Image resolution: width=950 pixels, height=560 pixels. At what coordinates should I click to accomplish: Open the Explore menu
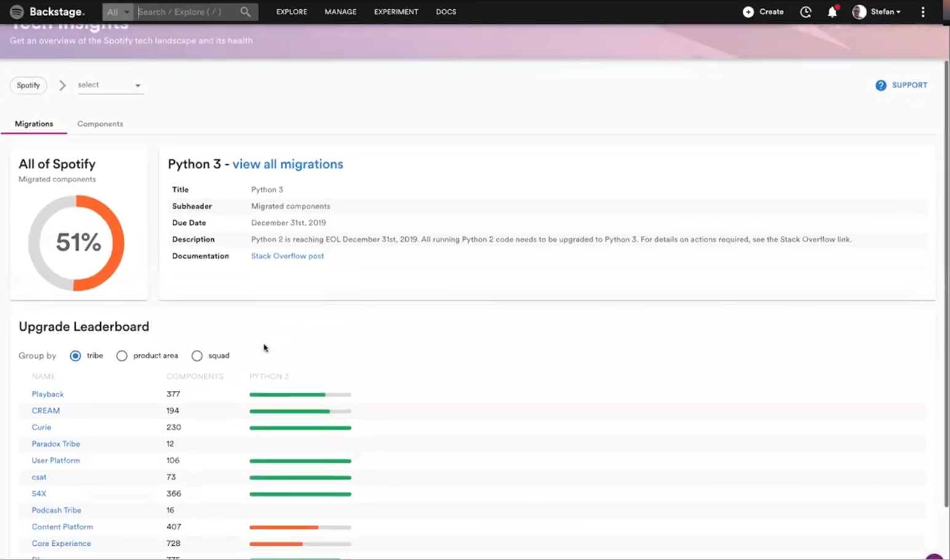coord(291,12)
